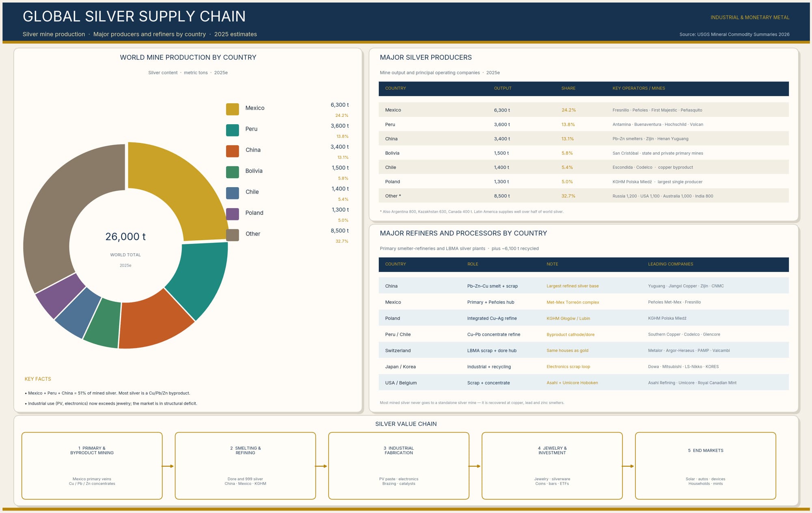Click the Primary & Byproduct Mining box

[x=92, y=466]
